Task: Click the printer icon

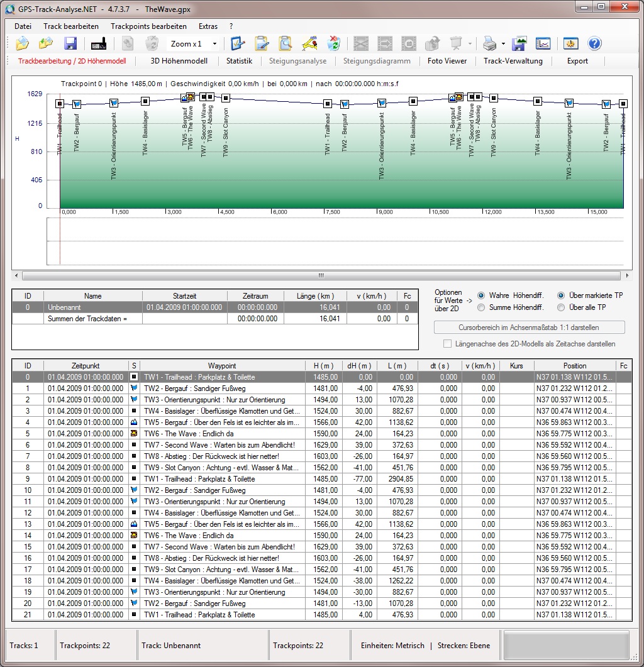Action: (x=489, y=43)
